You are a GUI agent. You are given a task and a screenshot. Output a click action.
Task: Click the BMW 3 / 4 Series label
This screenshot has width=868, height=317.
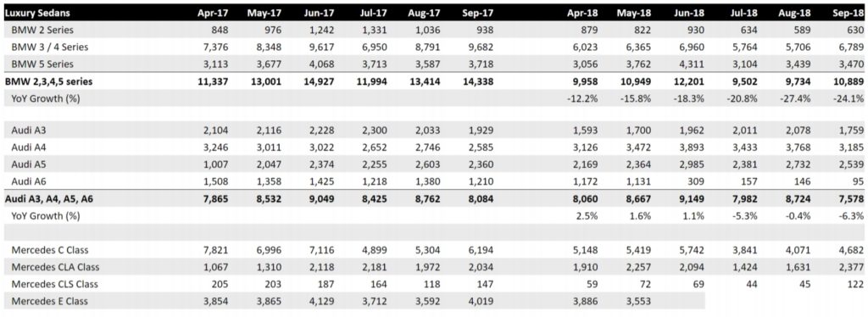[50, 47]
